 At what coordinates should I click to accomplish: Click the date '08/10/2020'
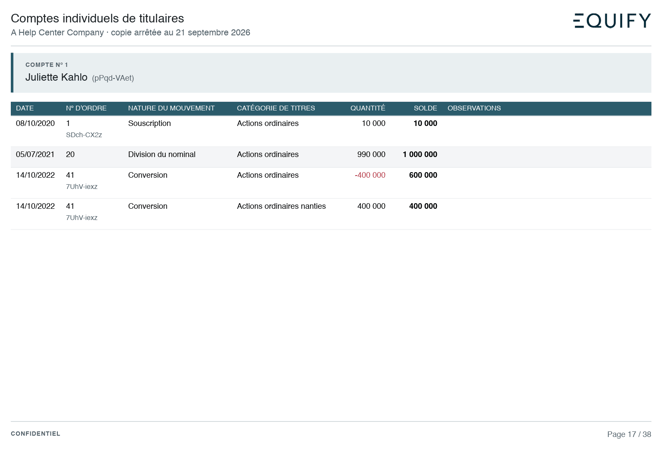click(x=35, y=124)
